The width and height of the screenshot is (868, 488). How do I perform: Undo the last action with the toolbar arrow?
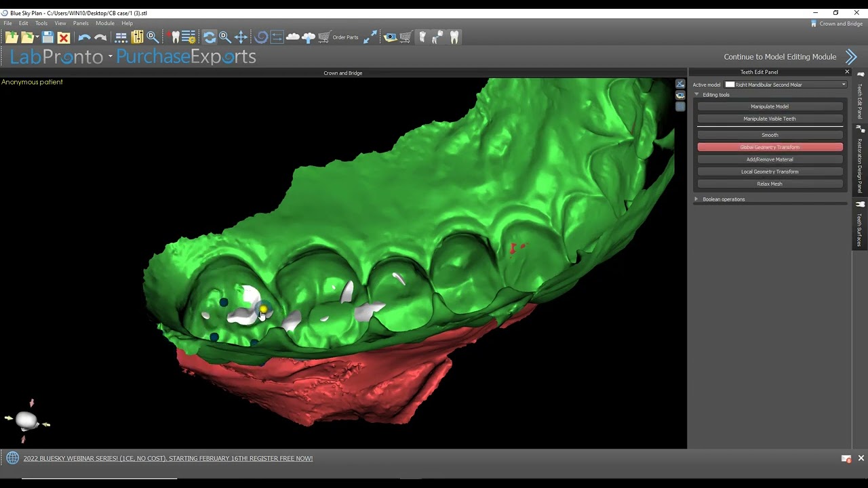[x=84, y=37]
